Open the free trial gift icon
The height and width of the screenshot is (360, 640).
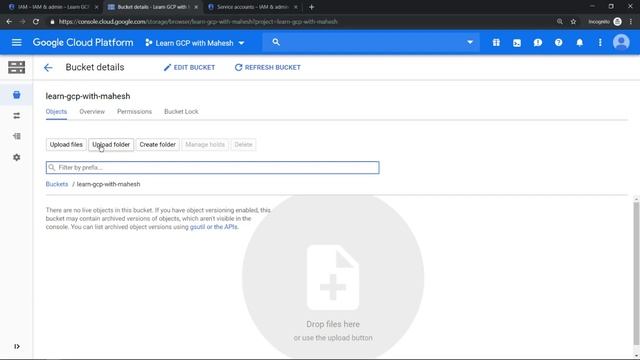click(496, 42)
